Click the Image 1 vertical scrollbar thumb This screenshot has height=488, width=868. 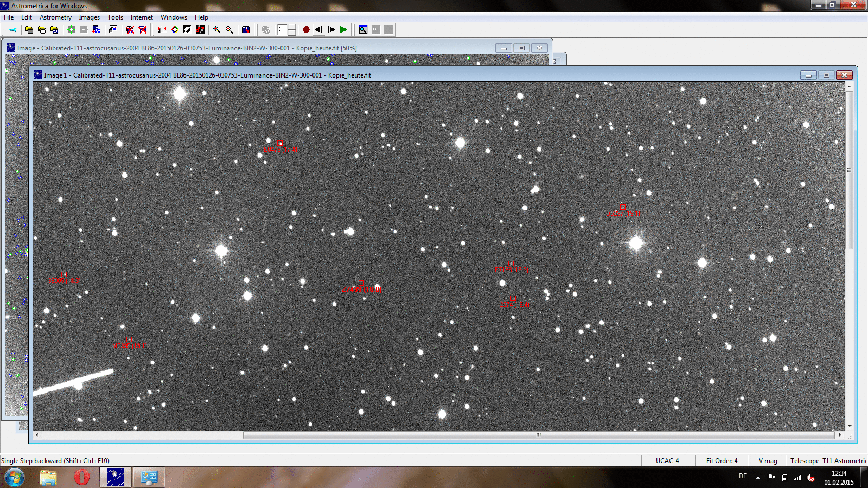tap(849, 170)
